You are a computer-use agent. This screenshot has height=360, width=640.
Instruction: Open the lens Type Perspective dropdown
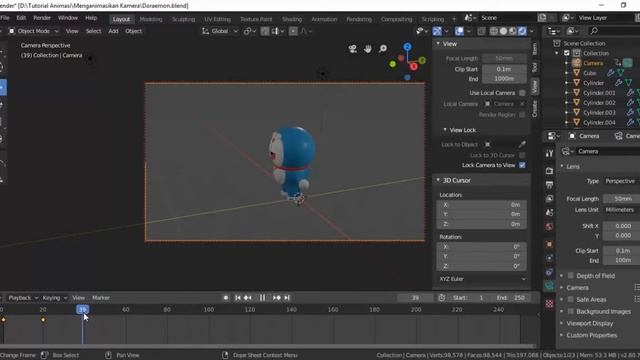622,181
